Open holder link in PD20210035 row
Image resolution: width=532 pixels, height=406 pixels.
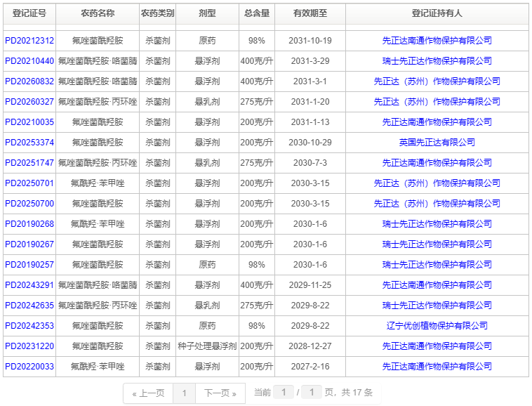(x=437, y=122)
